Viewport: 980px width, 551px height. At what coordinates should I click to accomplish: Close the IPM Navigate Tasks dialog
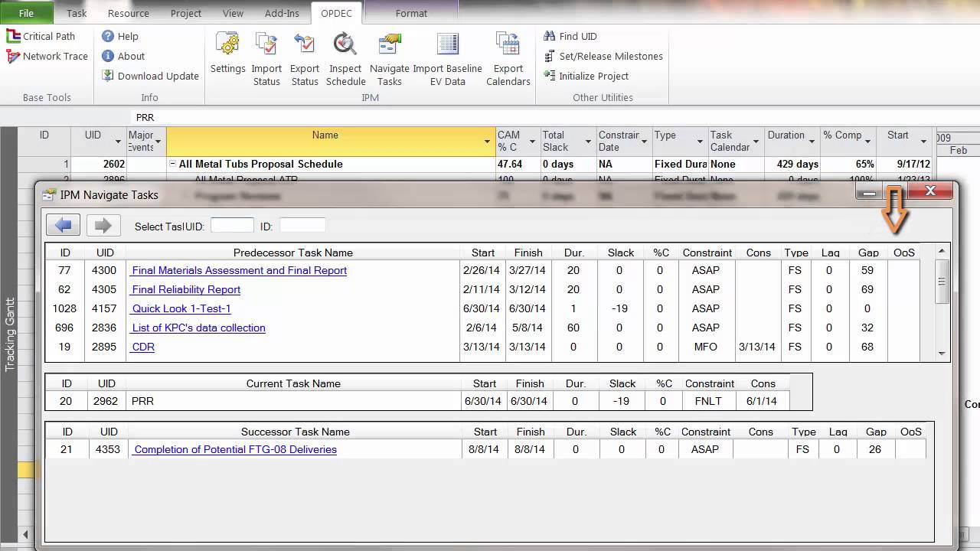930,191
